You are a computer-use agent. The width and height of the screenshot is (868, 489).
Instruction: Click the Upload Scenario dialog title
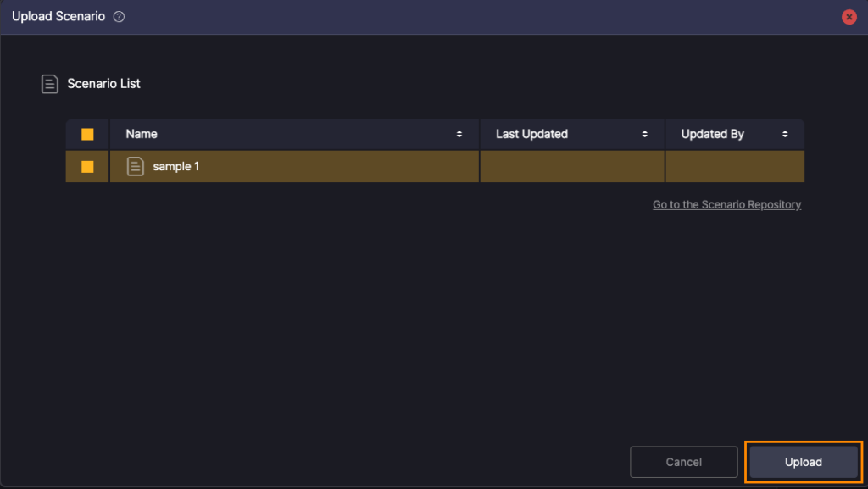[x=58, y=17]
